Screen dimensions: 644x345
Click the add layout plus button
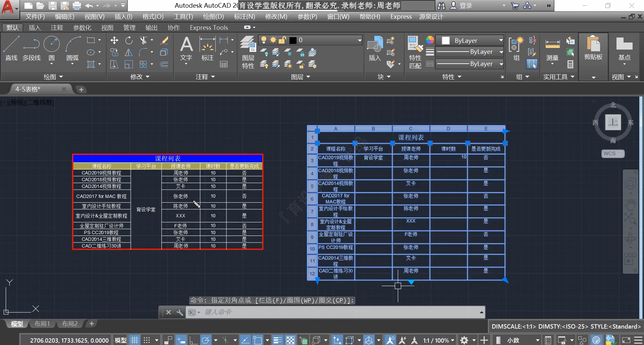92,324
